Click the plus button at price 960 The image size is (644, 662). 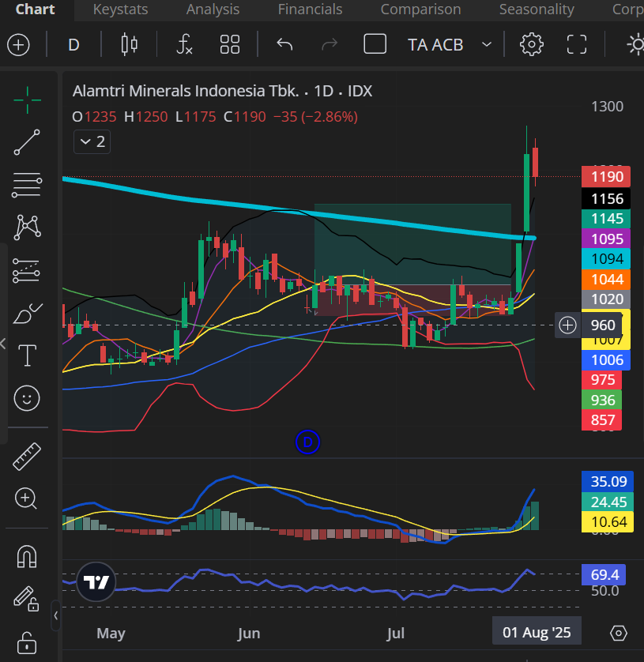[567, 325]
